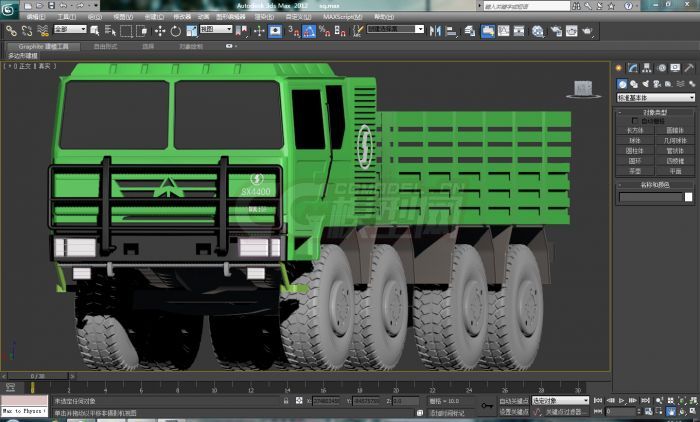Activate the Select and Move tool
Viewport: 700px width, 422px height.
coord(160,31)
